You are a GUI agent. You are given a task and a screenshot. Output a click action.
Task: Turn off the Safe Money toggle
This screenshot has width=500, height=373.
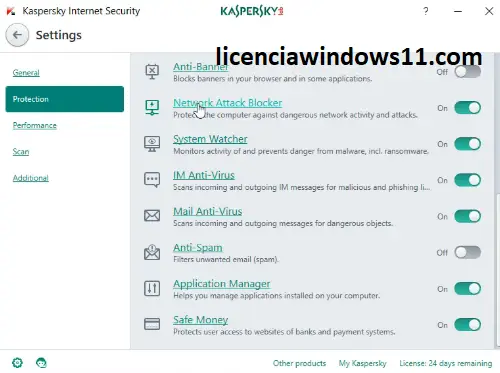(468, 325)
